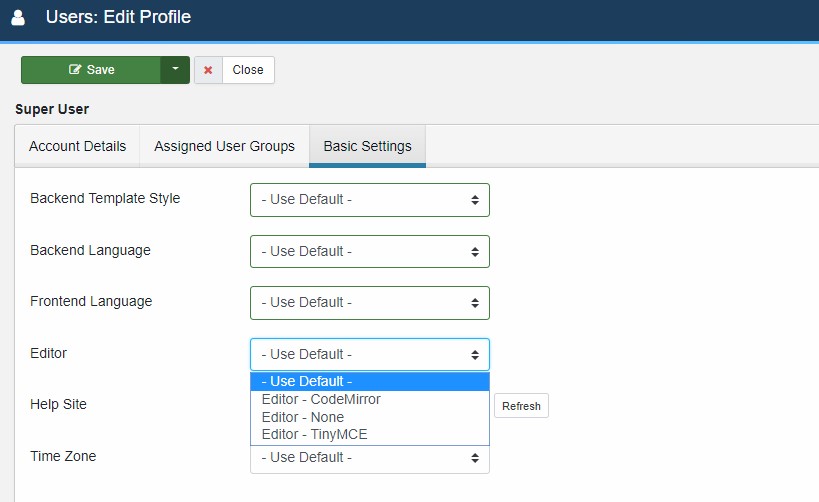Open the Time Zone dropdown

370,459
